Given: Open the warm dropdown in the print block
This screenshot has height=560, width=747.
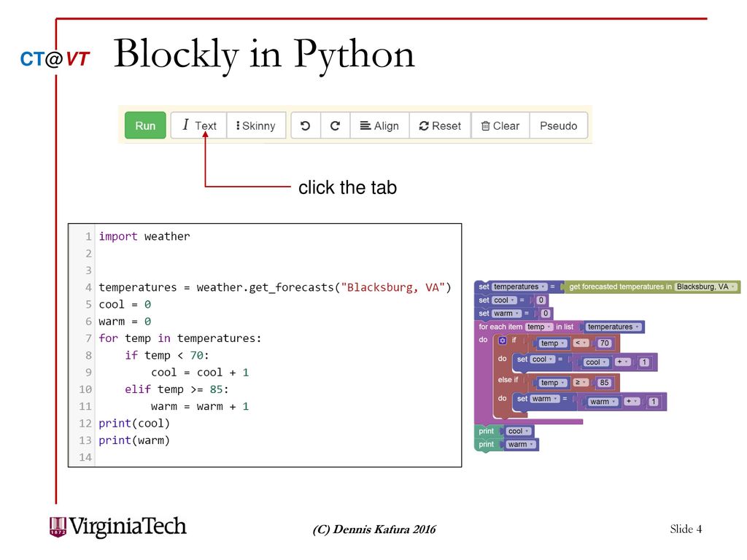Looking at the screenshot, I should (x=520, y=444).
